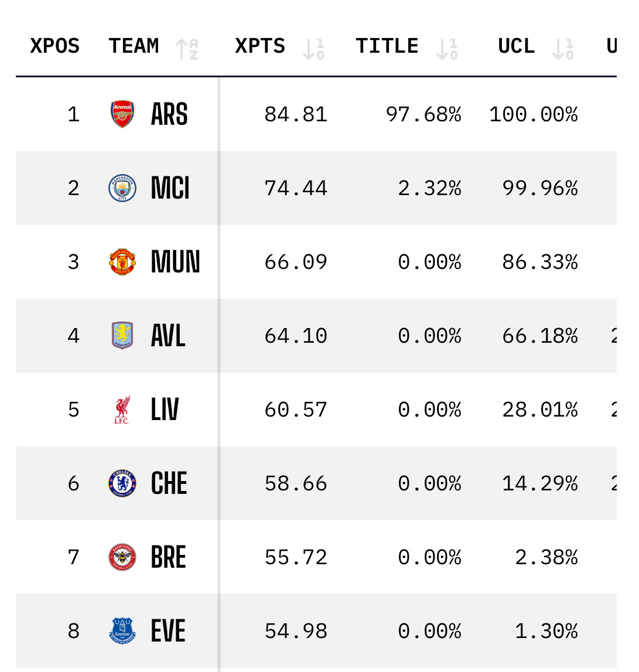Select Arsenal's 97.68% title probability cell

pos(423,115)
